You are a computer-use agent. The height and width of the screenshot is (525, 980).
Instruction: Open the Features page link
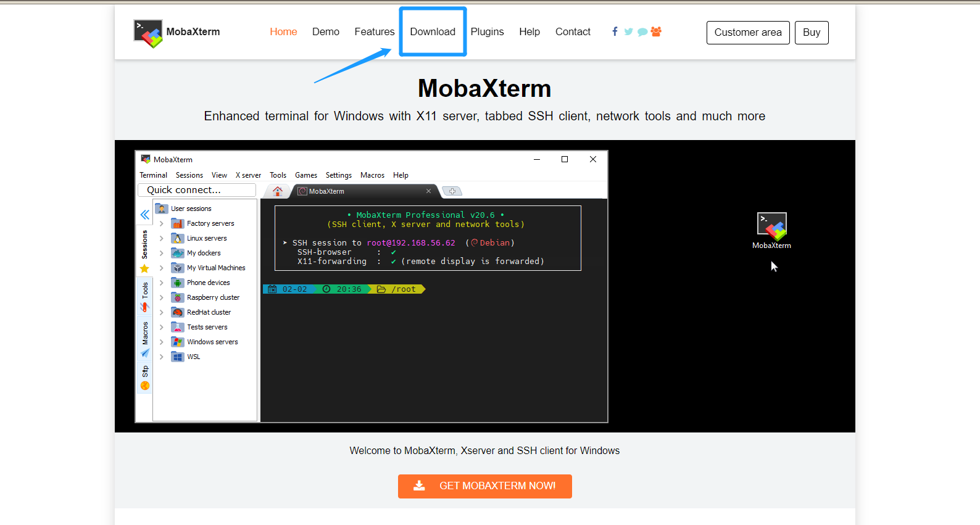375,31
